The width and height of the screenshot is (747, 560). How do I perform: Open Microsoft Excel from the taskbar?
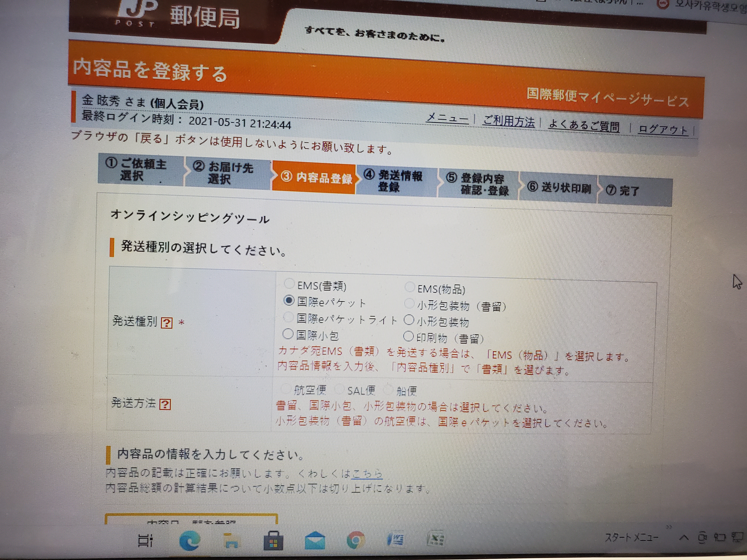pos(436,539)
